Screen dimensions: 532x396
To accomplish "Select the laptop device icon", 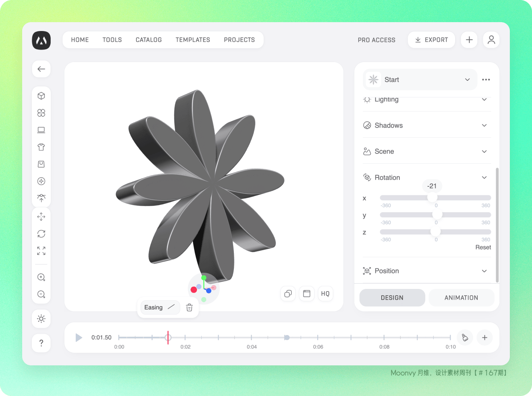I will pos(41,130).
